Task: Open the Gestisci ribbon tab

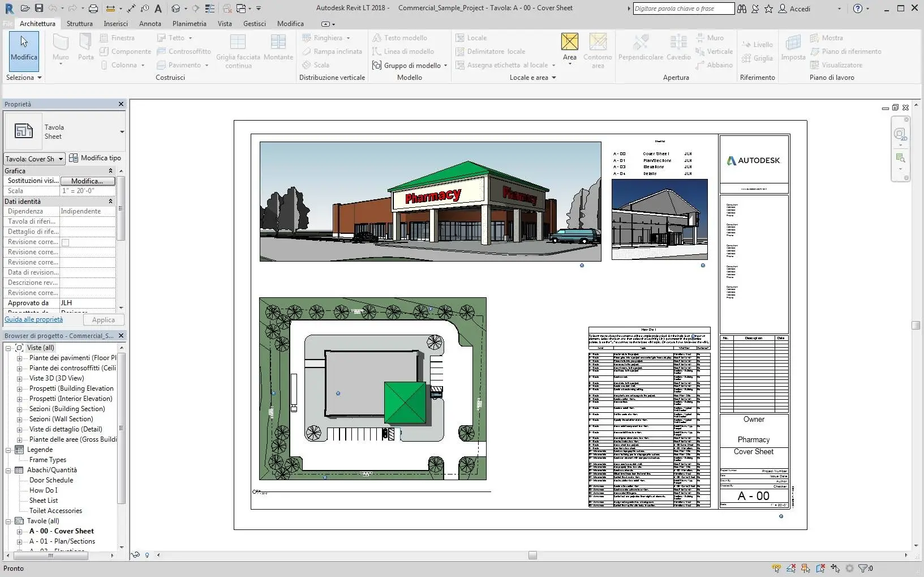Action: [254, 24]
